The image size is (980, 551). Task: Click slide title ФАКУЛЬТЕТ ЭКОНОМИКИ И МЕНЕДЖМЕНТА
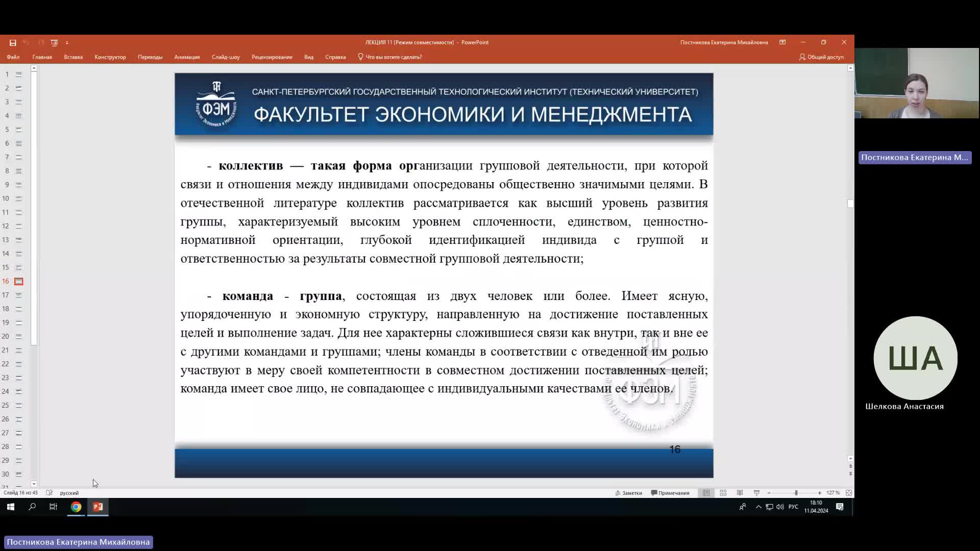pyautogui.click(x=473, y=114)
